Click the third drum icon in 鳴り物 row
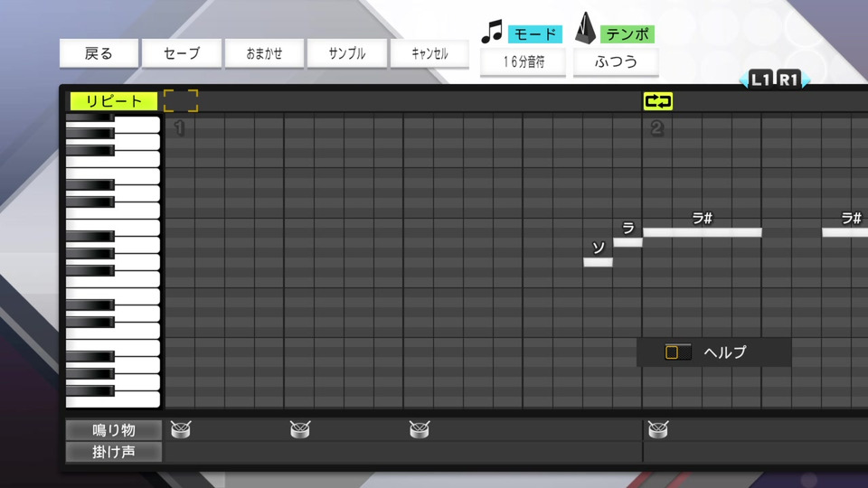Screen dimensions: 868x488 click(x=419, y=429)
